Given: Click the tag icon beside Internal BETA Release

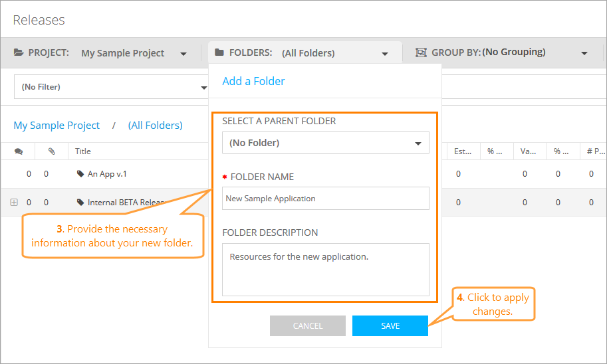Looking at the screenshot, I should (x=80, y=203).
